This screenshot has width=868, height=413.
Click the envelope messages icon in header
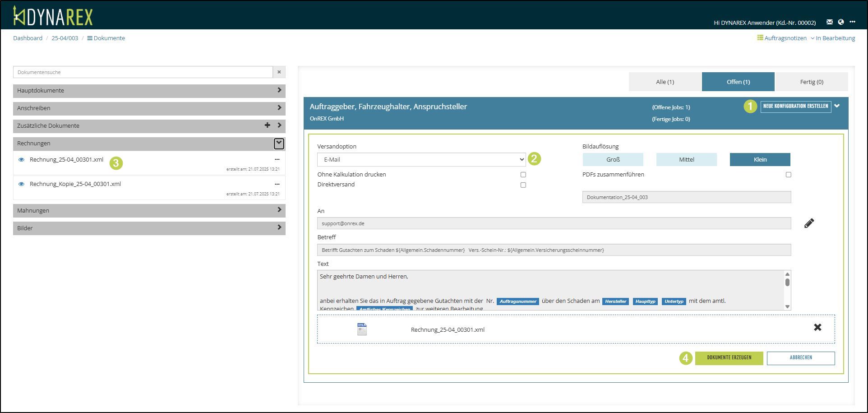pos(829,22)
